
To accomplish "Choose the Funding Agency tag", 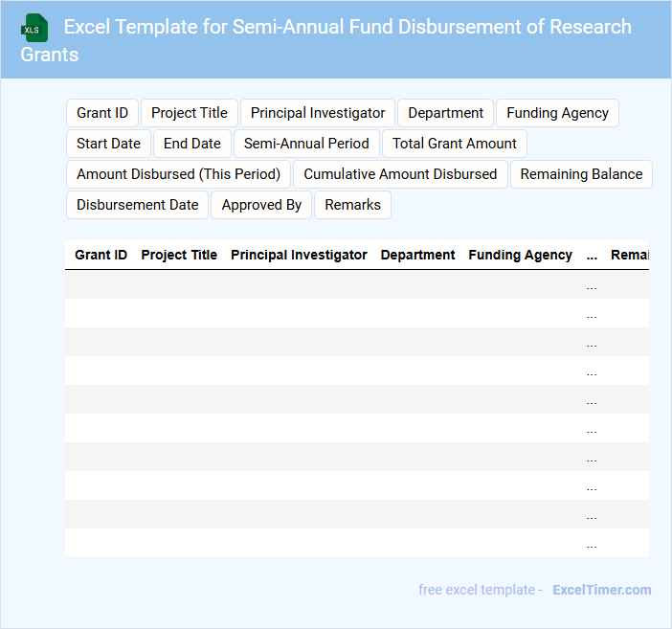I will click(x=557, y=113).
